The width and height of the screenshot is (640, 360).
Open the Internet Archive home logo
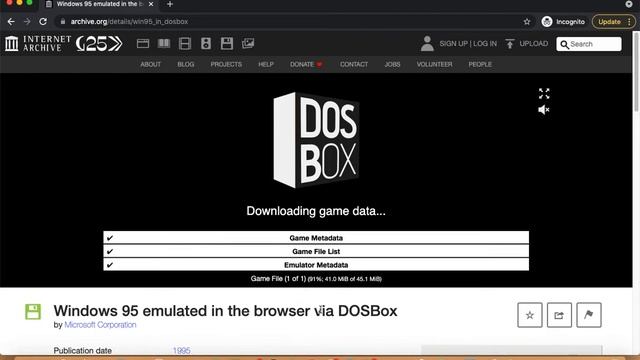(x=38, y=43)
